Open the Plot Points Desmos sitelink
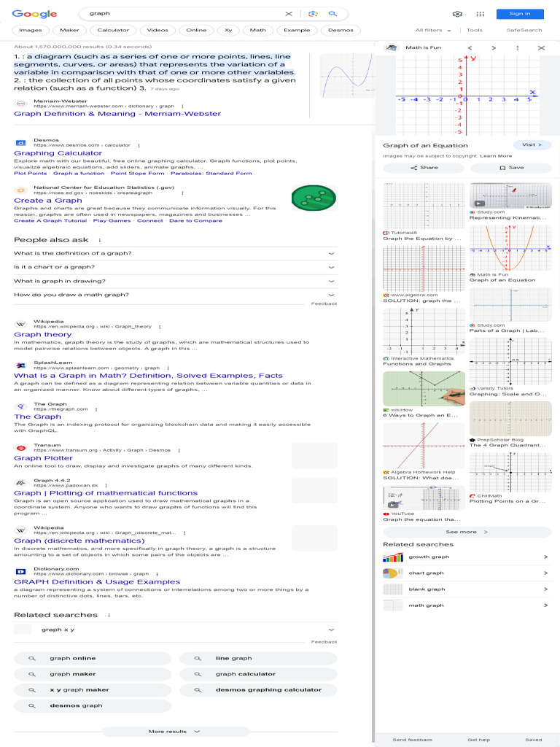Viewport: 560px width, 747px height. pyautogui.click(x=31, y=174)
